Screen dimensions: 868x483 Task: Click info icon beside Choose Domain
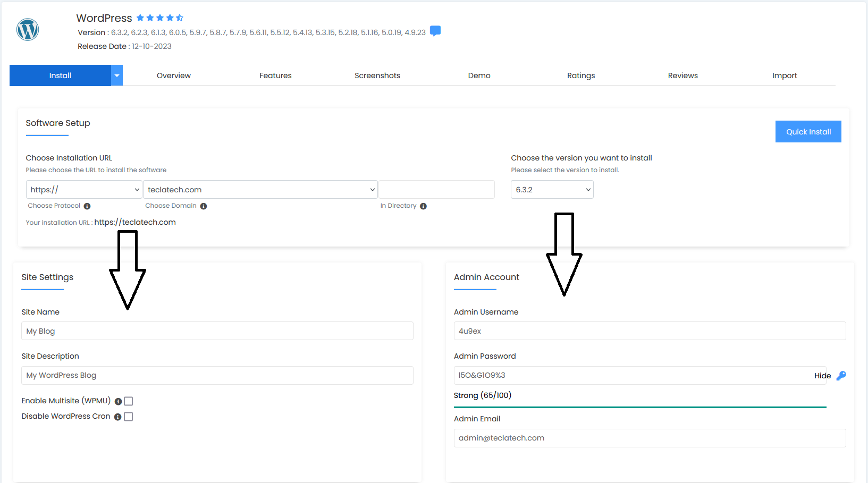[204, 206]
